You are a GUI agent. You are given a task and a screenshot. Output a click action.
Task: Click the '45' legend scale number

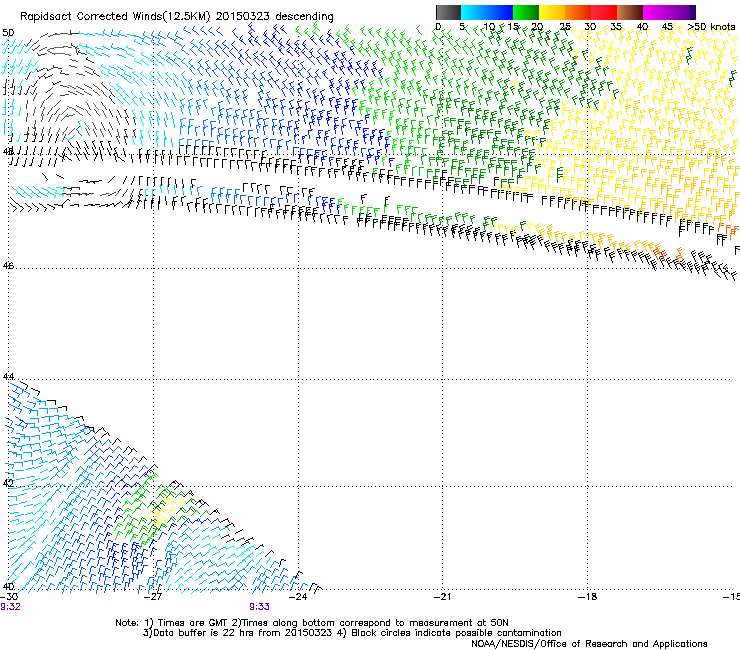tap(667, 27)
